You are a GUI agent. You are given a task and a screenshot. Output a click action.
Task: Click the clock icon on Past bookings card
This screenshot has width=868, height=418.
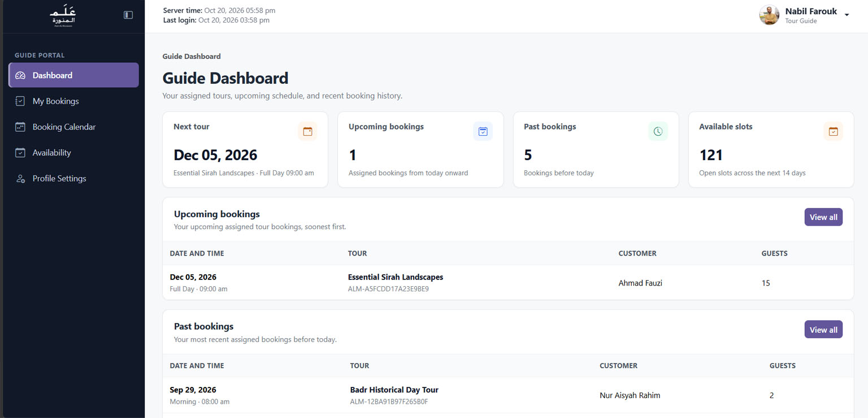(x=658, y=131)
